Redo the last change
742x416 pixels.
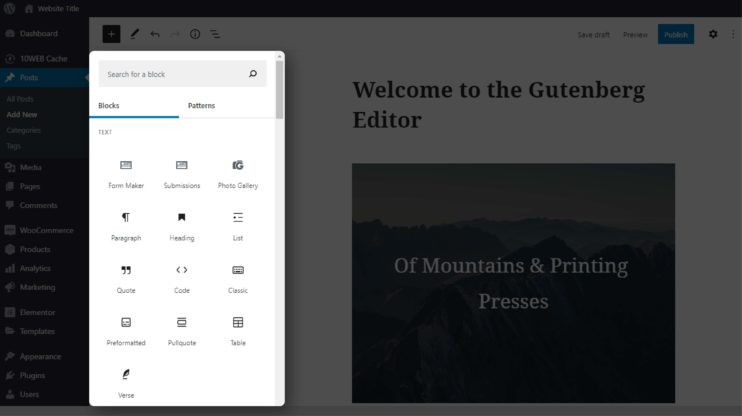tap(175, 34)
